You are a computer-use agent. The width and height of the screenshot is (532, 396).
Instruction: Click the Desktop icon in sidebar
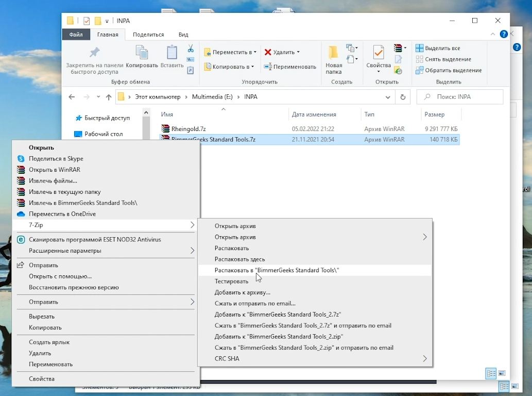click(78, 134)
